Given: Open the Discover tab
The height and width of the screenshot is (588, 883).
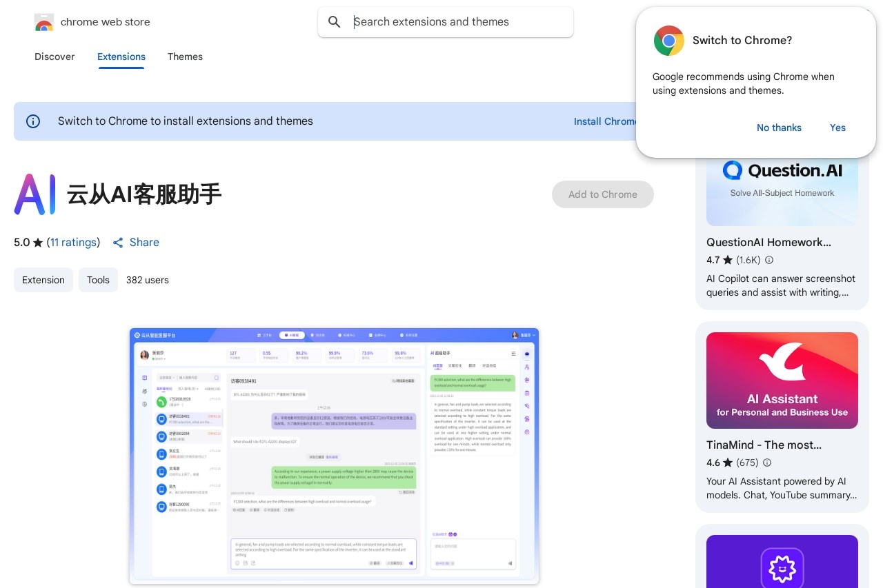Looking at the screenshot, I should (x=54, y=57).
